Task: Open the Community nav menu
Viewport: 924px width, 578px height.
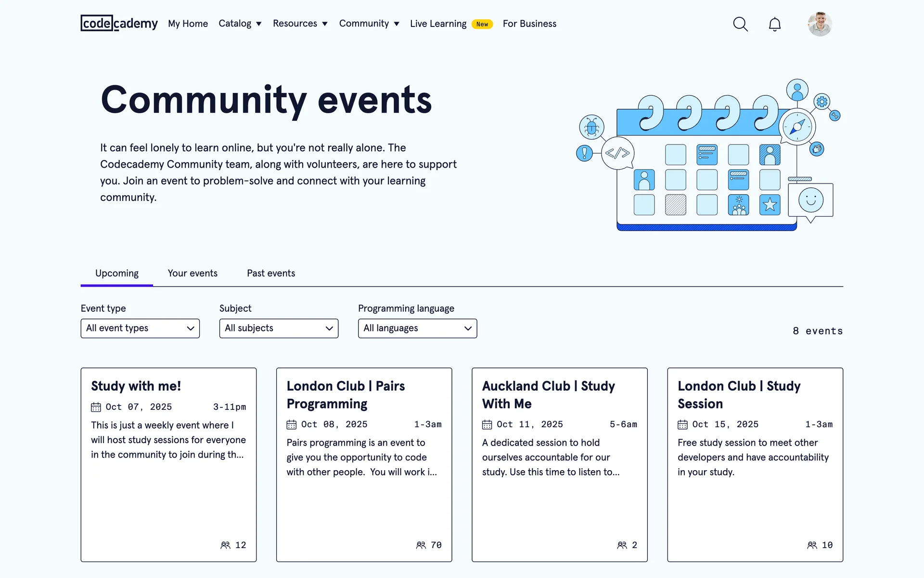Action: (x=369, y=24)
